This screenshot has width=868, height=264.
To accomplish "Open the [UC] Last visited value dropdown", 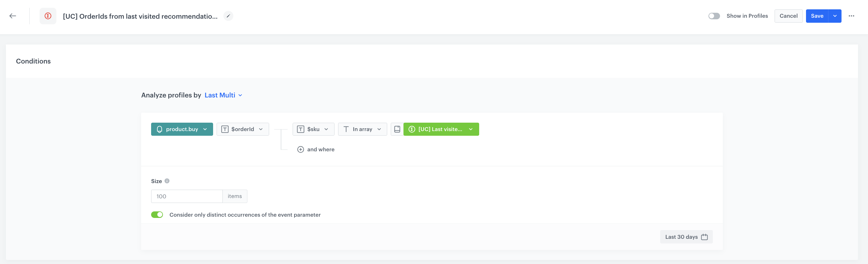I will [x=441, y=129].
